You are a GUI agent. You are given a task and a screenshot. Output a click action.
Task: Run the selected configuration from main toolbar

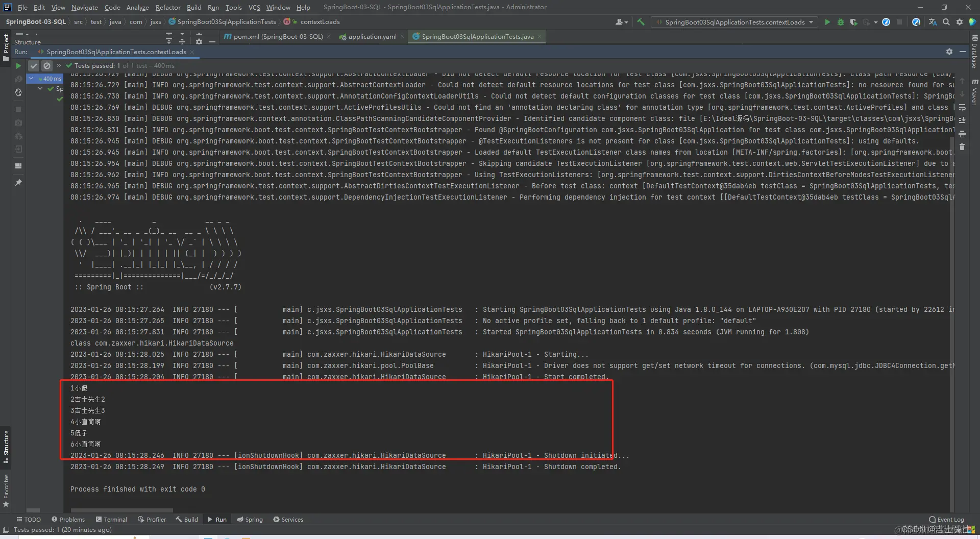click(827, 22)
